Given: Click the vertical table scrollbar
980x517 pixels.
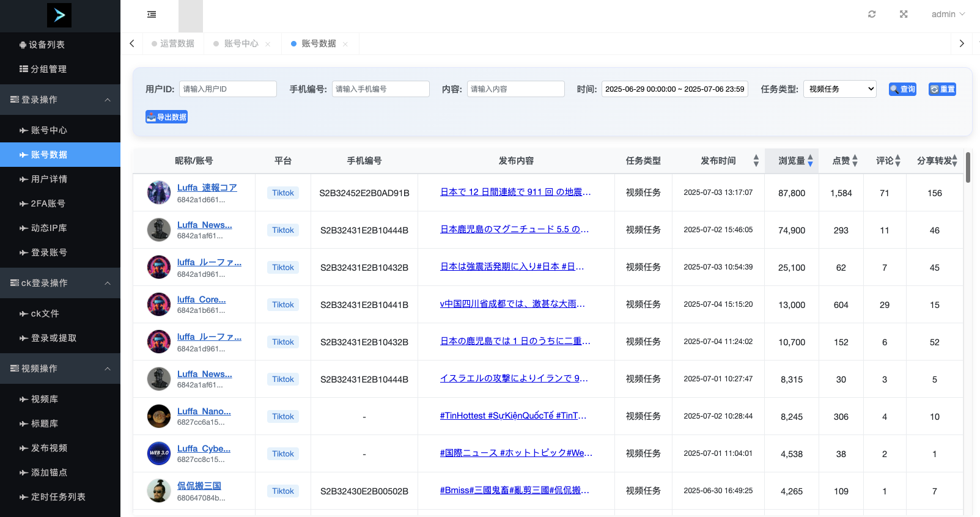Looking at the screenshot, I should [x=968, y=168].
